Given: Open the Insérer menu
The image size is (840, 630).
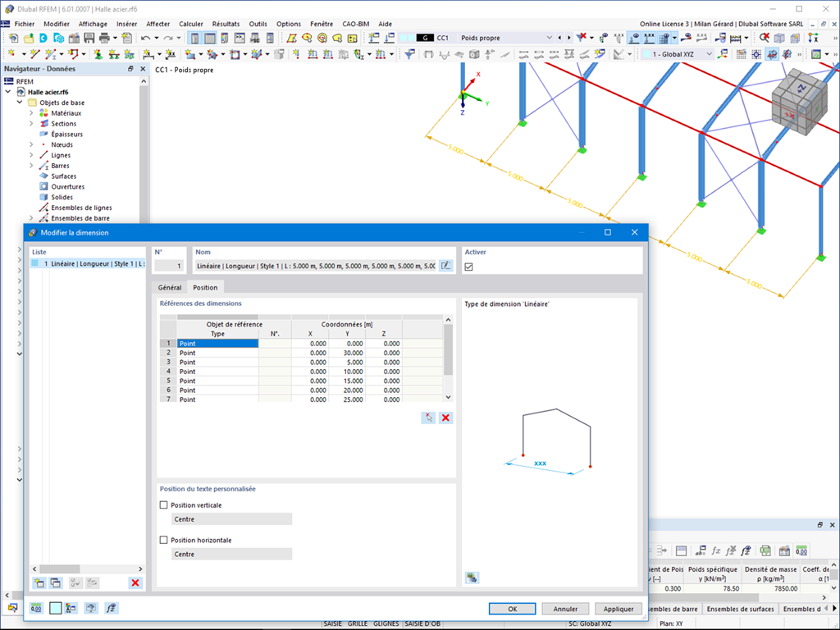Looking at the screenshot, I should [x=127, y=24].
